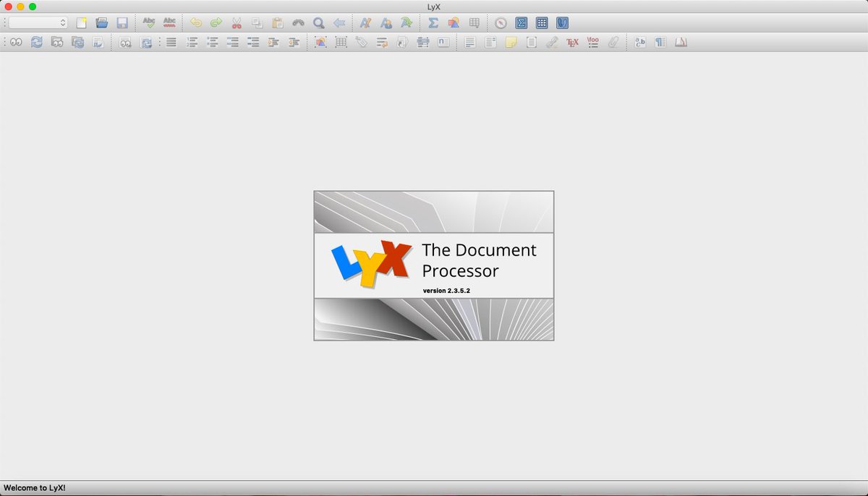868x496 pixels.
Task: Undo the last action
Action: [195, 23]
